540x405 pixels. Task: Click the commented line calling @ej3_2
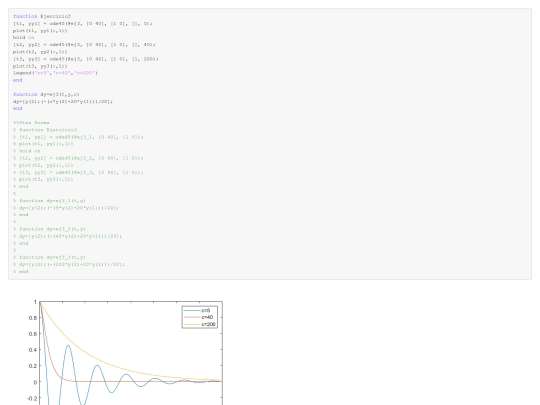(78, 158)
